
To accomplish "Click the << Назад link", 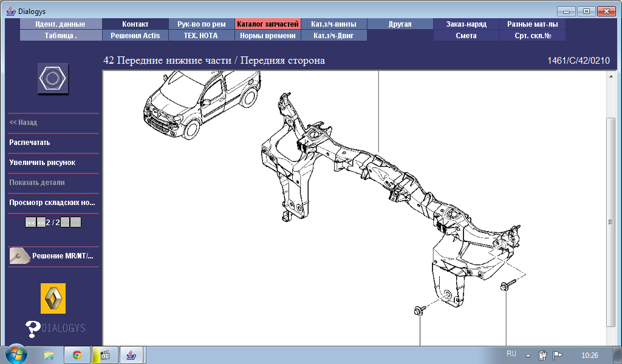I will tap(23, 123).
